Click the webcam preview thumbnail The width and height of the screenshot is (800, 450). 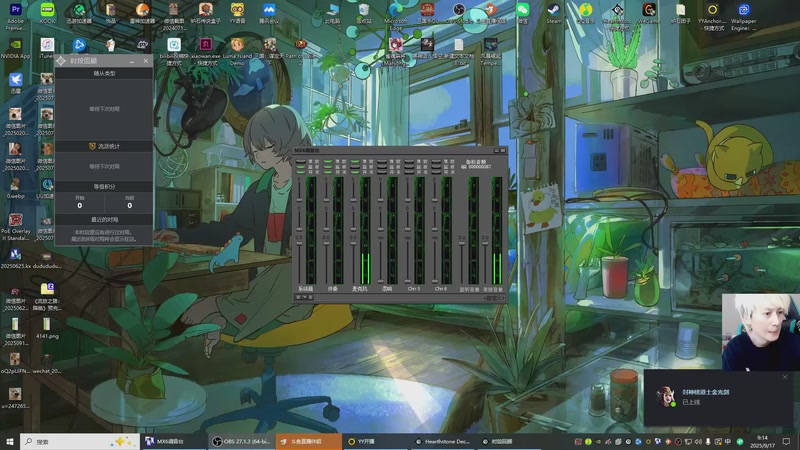pos(761,332)
